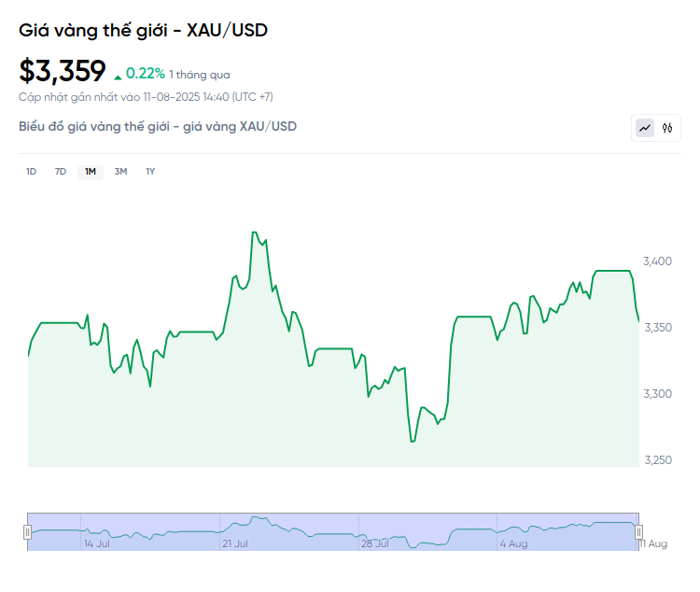Click the 14 Jul navigator marker

coord(97,543)
